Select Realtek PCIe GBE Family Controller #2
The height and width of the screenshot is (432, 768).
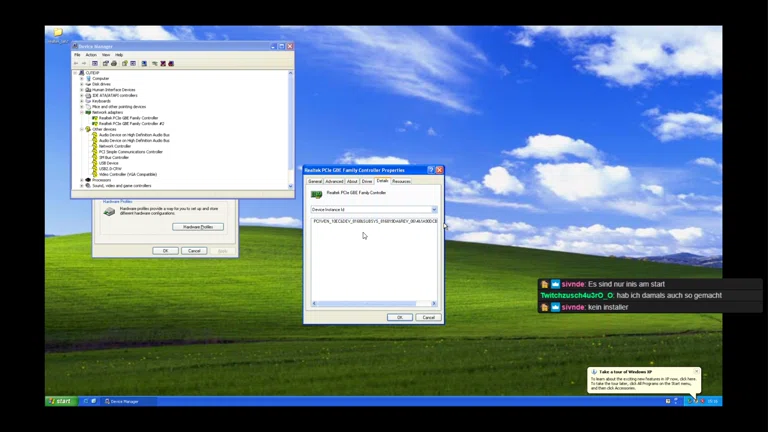click(x=131, y=123)
